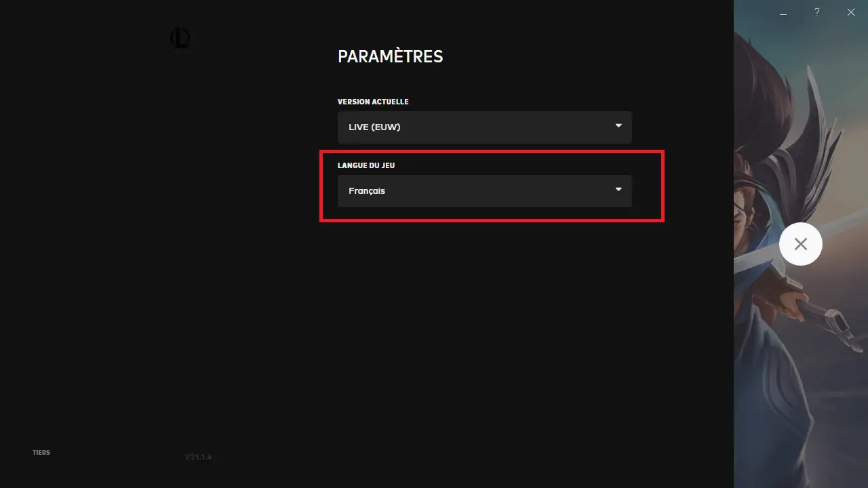Viewport: 868px width, 488px height.
Task: Click the PARAMÈTRES heading
Action: 390,57
